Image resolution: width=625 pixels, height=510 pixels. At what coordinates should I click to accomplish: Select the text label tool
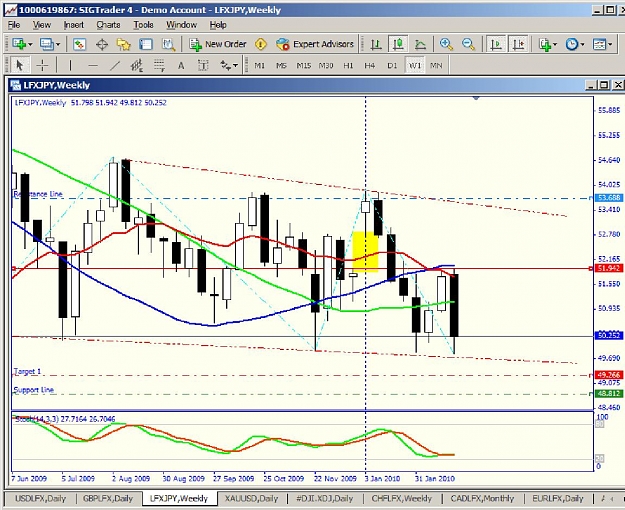coord(203,65)
